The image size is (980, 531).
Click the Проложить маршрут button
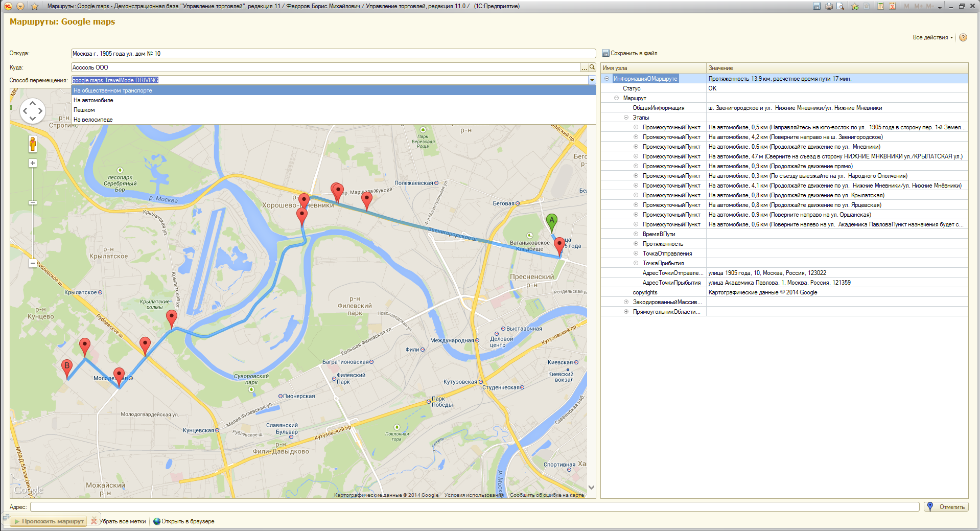click(49, 521)
